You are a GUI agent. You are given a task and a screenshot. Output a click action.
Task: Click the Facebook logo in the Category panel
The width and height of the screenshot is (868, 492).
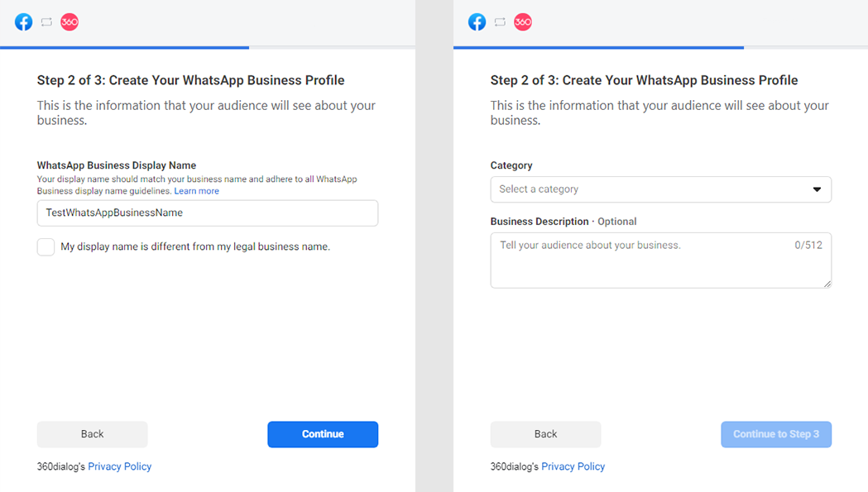tap(477, 22)
